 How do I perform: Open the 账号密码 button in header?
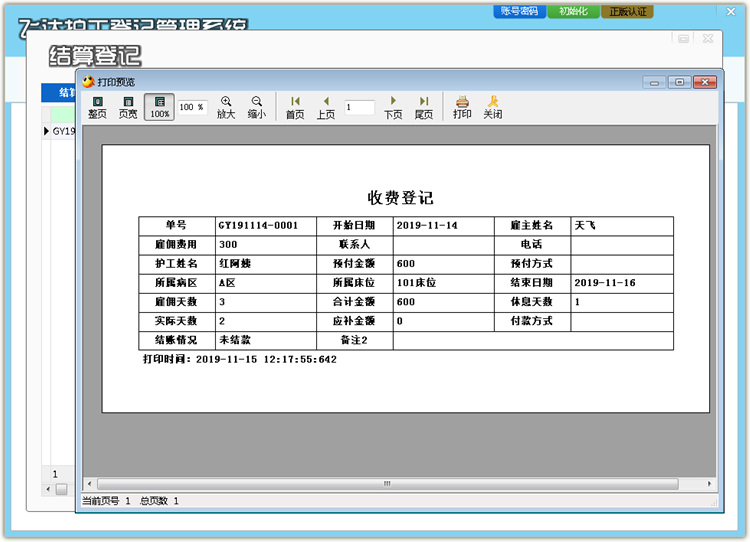pyautogui.click(x=520, y=11)
